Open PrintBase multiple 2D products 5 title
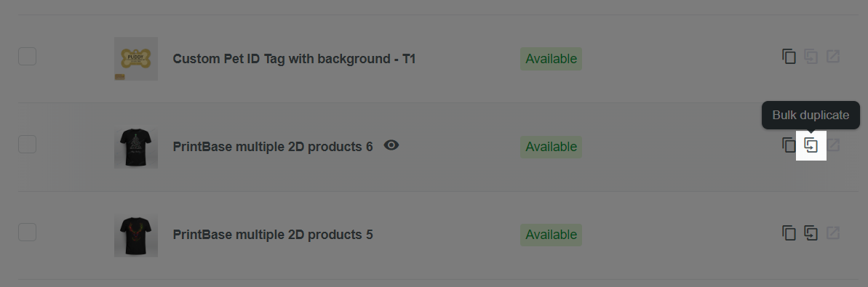The image size is (868, 287). (273, 235)
